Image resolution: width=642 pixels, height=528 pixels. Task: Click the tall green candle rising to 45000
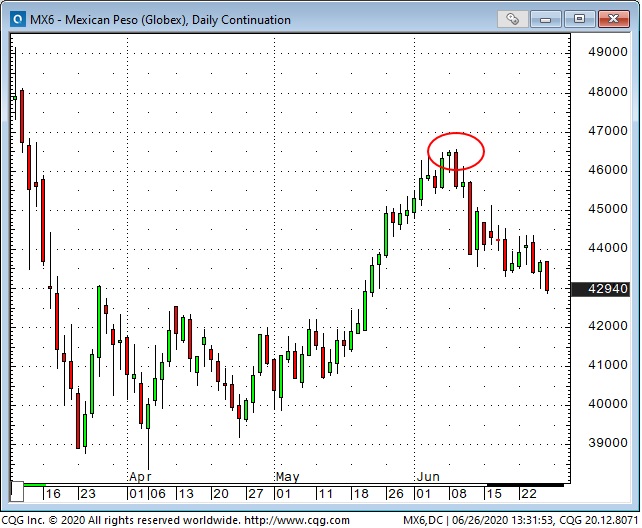(x=386, y=234)
